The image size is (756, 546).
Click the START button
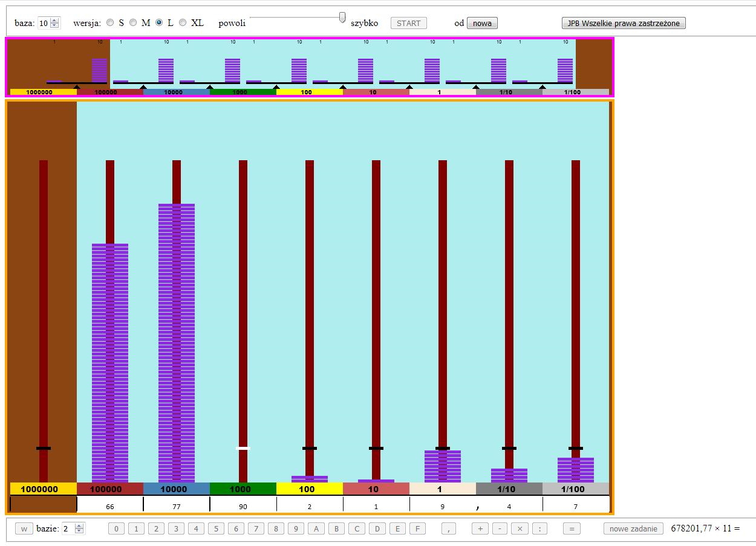click(x=408, y=23)
